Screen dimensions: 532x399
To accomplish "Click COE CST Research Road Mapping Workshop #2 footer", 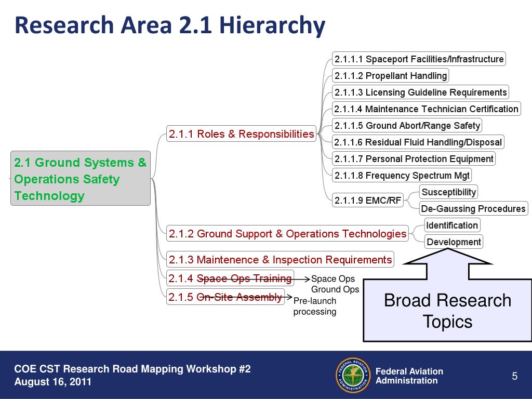I will 132,369.
